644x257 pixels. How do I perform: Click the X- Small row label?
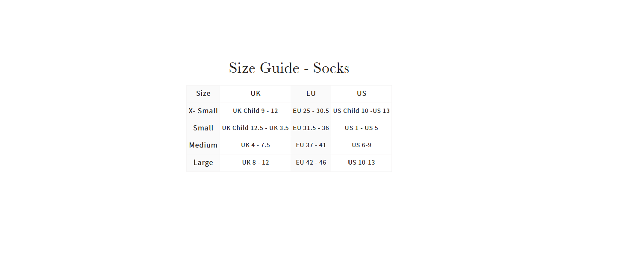click(203, 111)
